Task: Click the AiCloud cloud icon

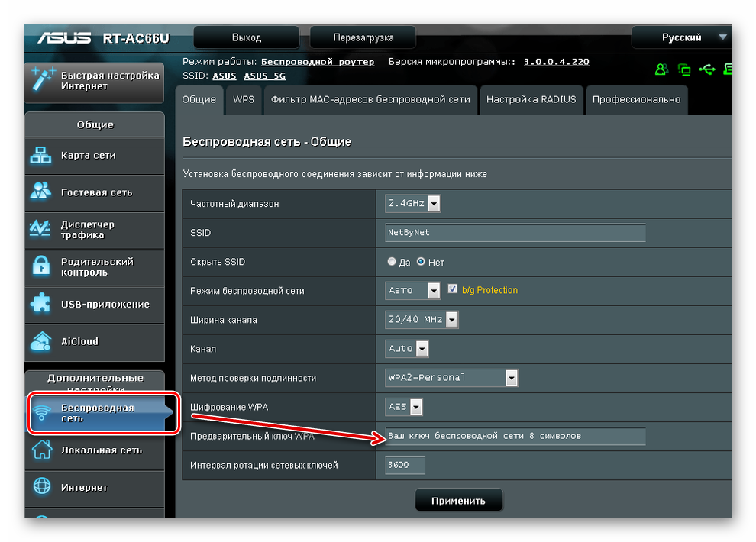Action: (40, 341)
